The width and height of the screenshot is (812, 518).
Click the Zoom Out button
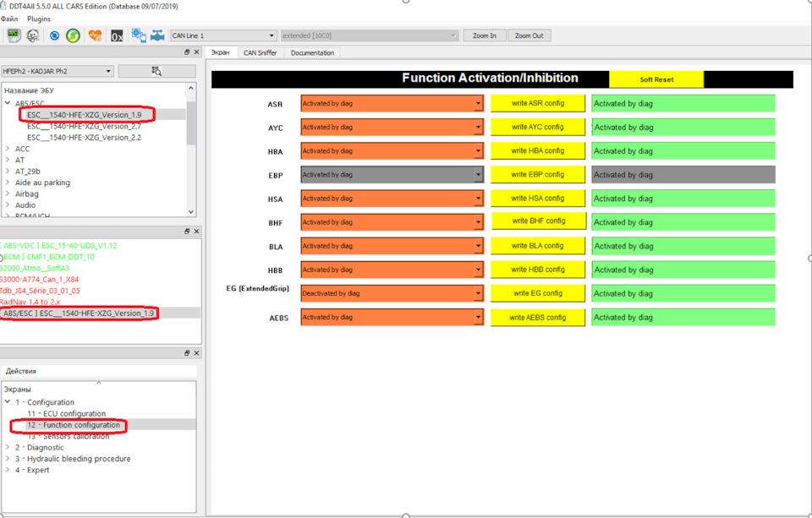(x=529, y=35)
